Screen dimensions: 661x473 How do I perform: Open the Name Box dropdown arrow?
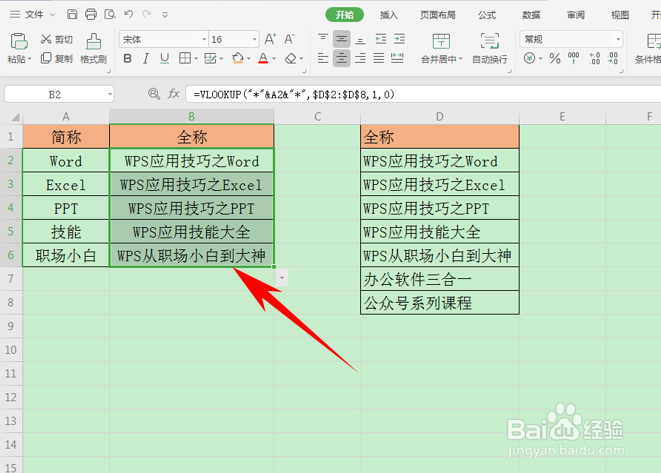(110, 94)
